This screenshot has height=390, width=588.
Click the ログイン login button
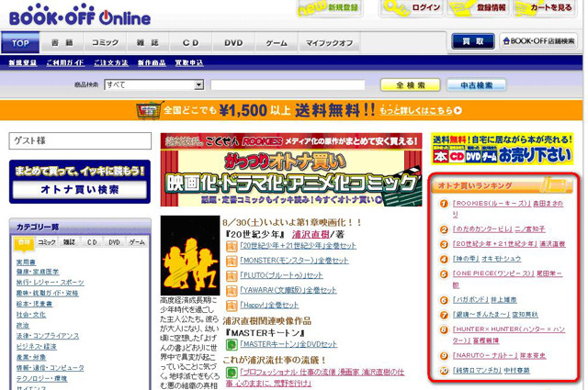point(413,8)
